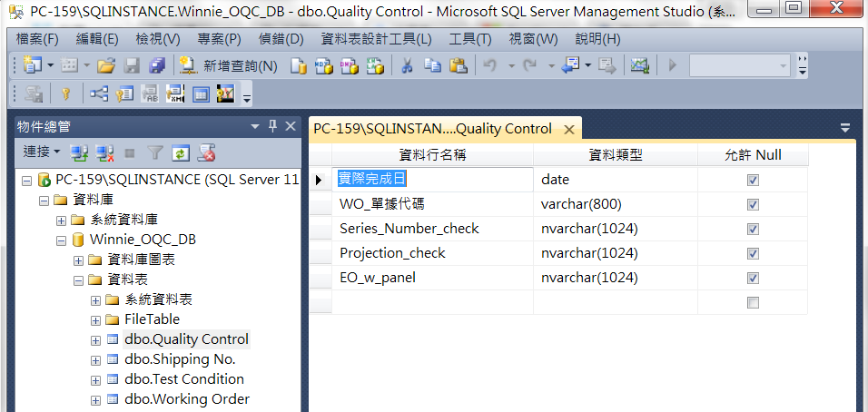The width and height of the screenshot is (868, 412).
Task: Toggle Allow Null for 實際完成日
Action: [x=753, y=181]
